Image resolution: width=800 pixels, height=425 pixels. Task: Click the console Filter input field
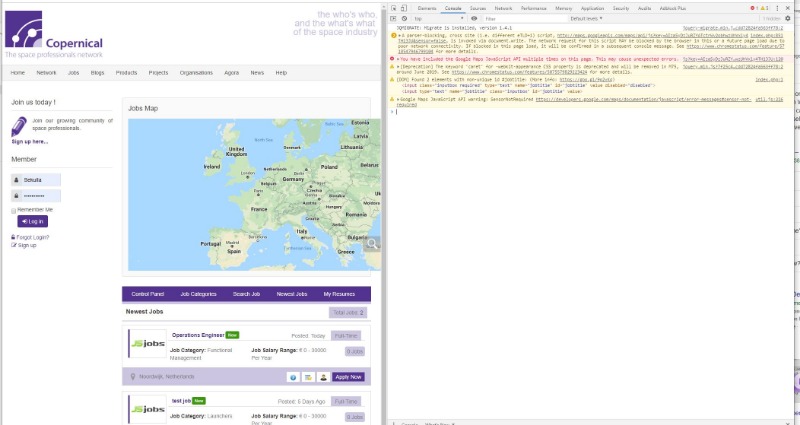(520, 18)
